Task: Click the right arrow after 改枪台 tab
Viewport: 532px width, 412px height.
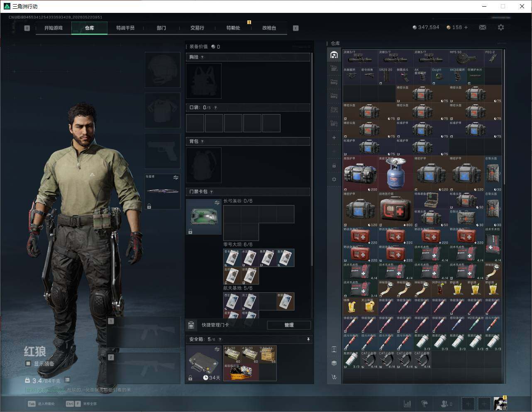Action: click(x=296, y=28)
